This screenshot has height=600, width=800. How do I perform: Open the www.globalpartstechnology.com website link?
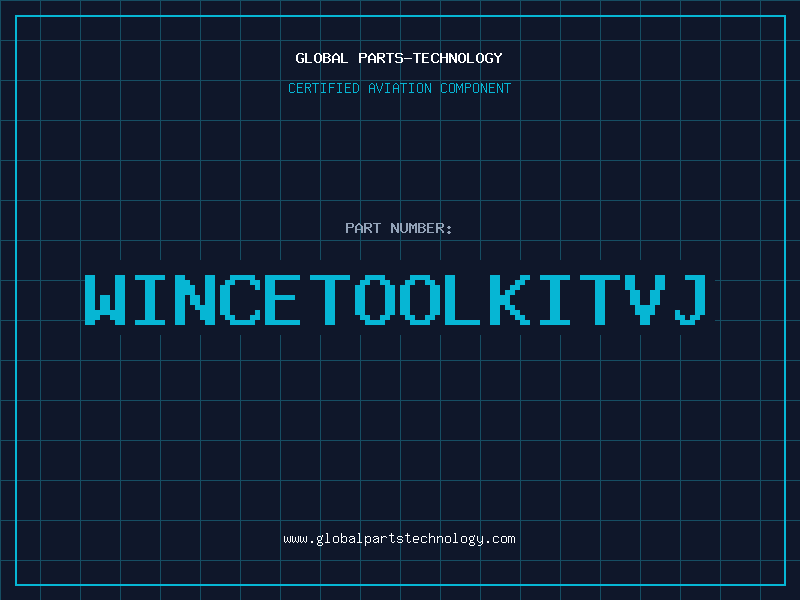[x=399, y=539]
